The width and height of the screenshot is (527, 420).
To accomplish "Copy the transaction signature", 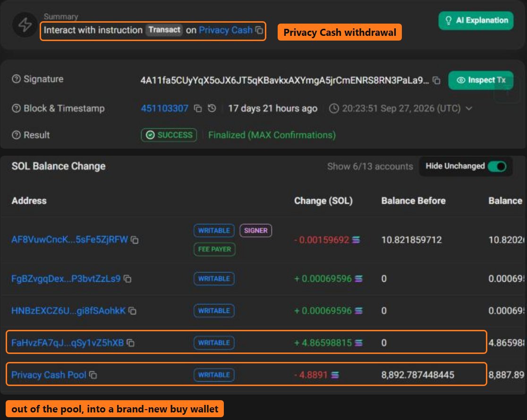I will 436,80.
